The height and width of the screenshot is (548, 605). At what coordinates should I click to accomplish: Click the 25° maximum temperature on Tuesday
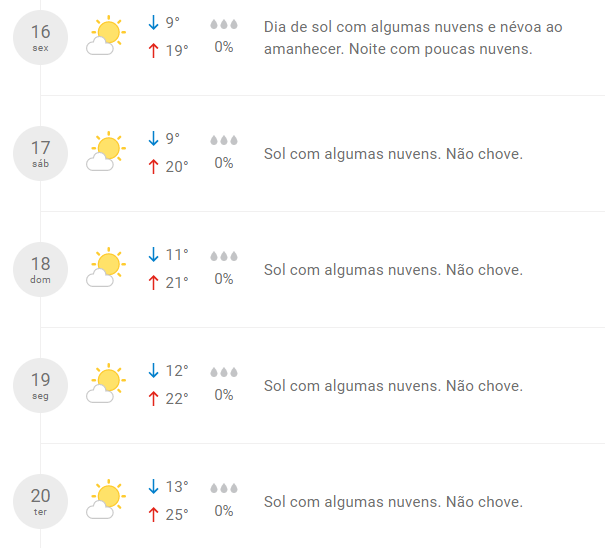pyautogui.click(x=177, y=514)
